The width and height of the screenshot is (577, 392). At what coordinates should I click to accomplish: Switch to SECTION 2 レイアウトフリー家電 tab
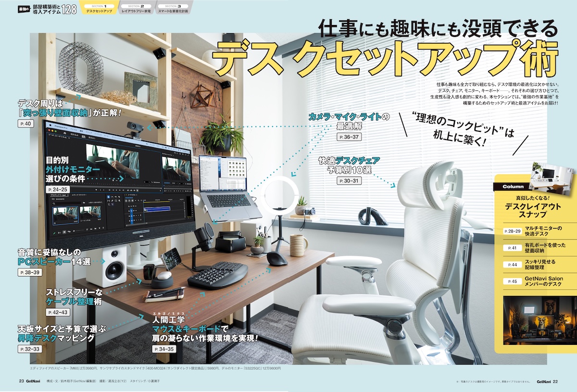tap(137, 8)
